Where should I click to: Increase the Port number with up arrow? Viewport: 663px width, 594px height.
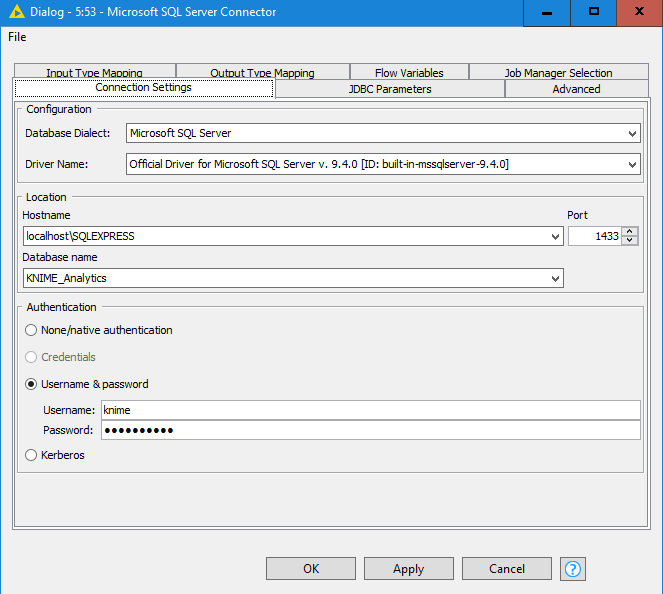[629, 232]
